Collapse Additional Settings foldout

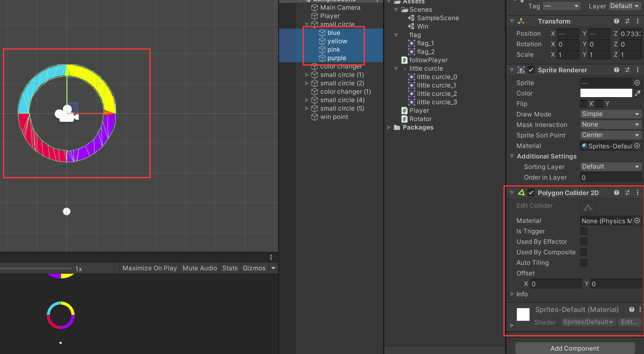click(512, 156)
